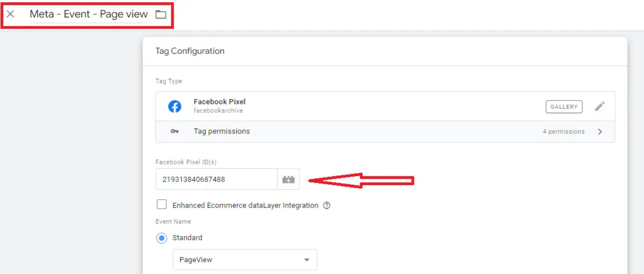Screen dimensions: 644x274
Task: Expand Tag permissions using the right chevron
Action: pos(600,131)
